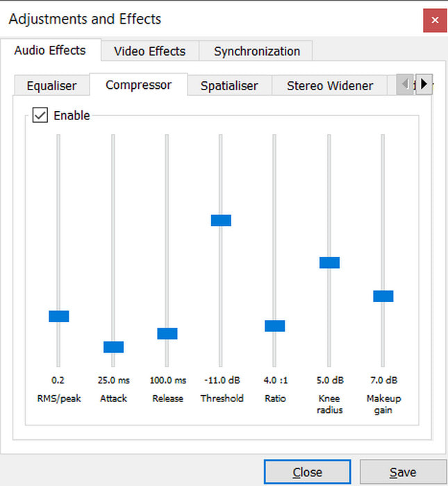Image resolution: width=448 pixels, height=486 pixels.
Task: Click the Attack slider handle
Action: coord(113,346)
